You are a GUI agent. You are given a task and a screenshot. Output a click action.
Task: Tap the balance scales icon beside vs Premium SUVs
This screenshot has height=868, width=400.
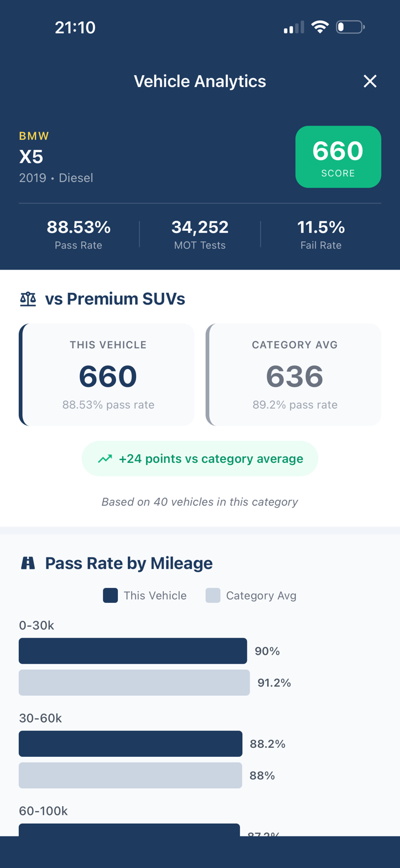[27, 298]
